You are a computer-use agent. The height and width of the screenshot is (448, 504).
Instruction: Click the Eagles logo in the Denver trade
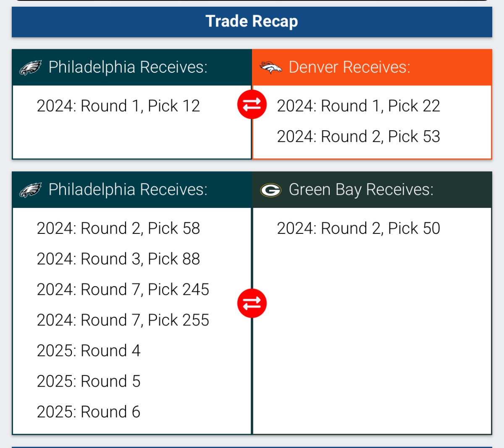click(30, 67)
